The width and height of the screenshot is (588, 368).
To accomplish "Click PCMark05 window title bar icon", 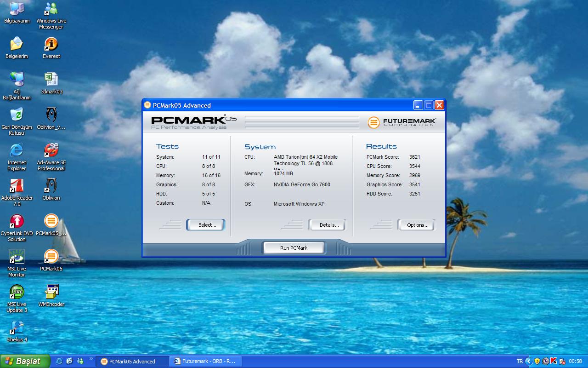I will pos(147,105).
